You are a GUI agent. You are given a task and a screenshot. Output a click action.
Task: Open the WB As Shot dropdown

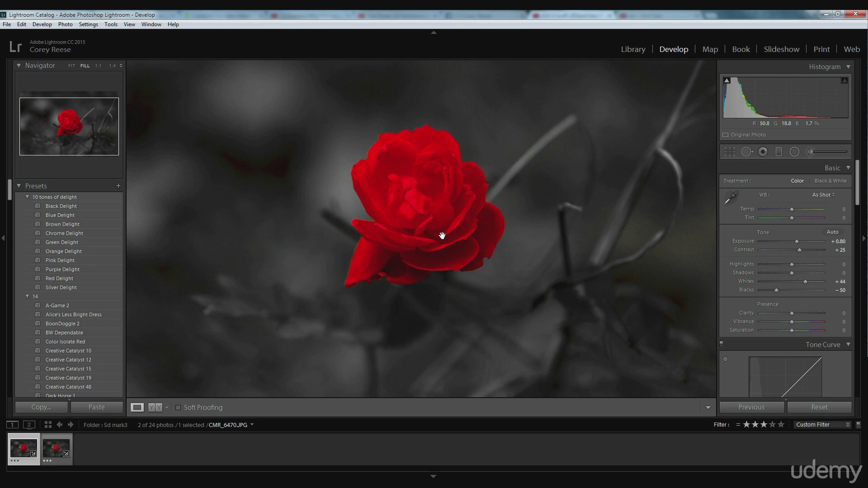pyautogui.click(x=823, y=195)
